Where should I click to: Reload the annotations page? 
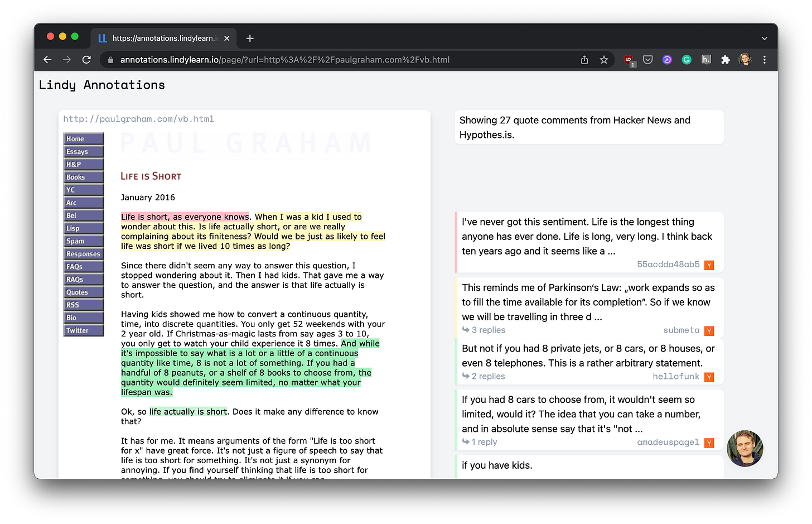tap(86, 60)
